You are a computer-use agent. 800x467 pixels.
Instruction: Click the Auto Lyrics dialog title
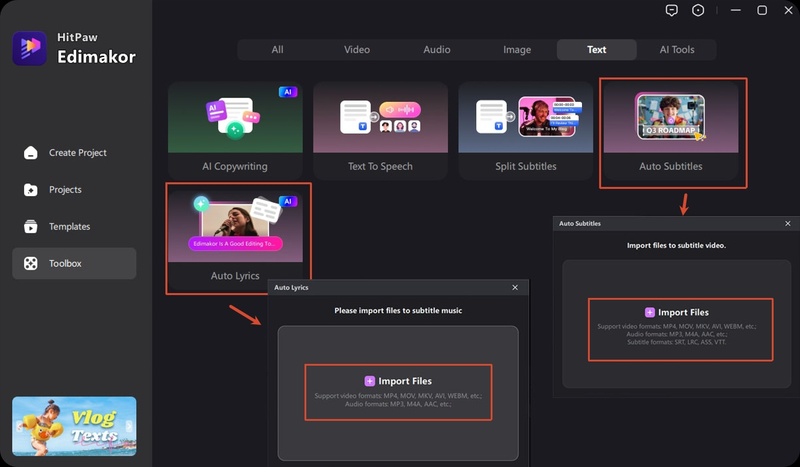tap(291, 287)
